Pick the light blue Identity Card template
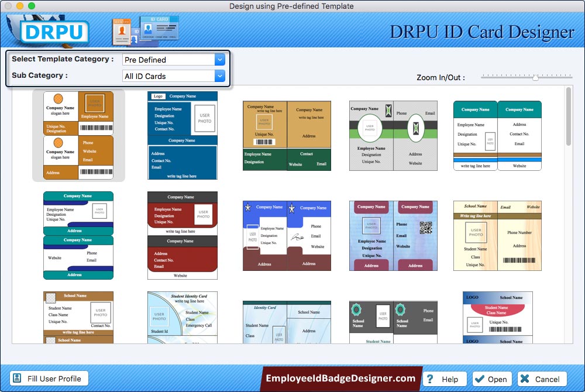Viewport: 585px width, 392px height. [287, 322]
